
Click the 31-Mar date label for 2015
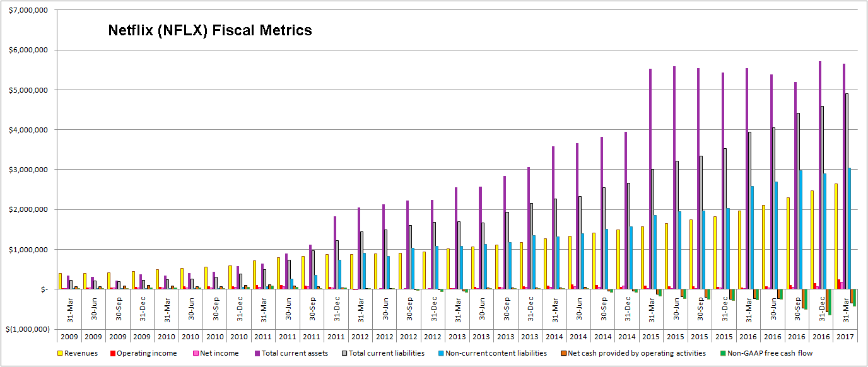(x=652, y=310)
